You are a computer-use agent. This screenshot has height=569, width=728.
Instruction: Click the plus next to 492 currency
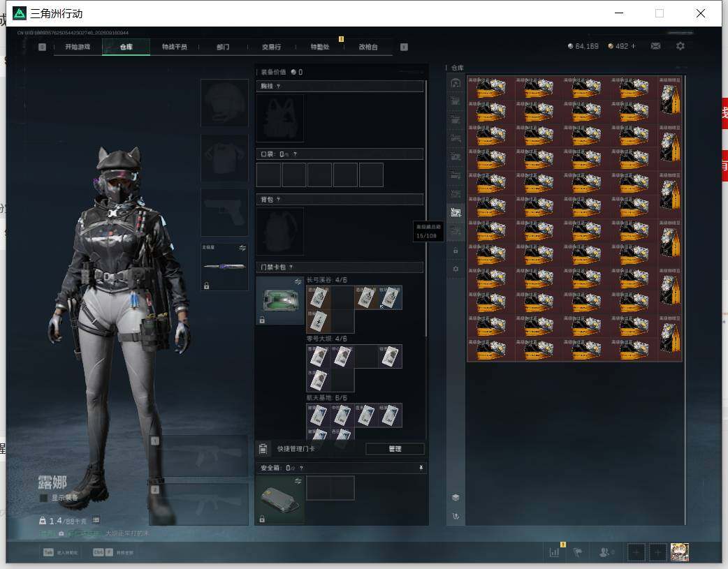(633, 46)
